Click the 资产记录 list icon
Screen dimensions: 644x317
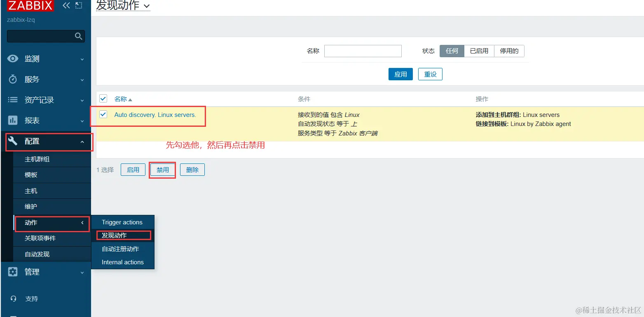[13, 100]
